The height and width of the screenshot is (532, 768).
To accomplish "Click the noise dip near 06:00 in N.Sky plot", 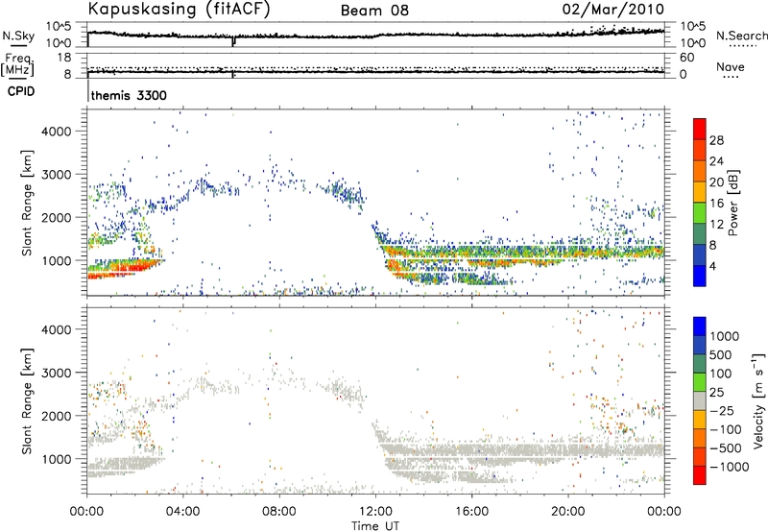I will 233,40.
